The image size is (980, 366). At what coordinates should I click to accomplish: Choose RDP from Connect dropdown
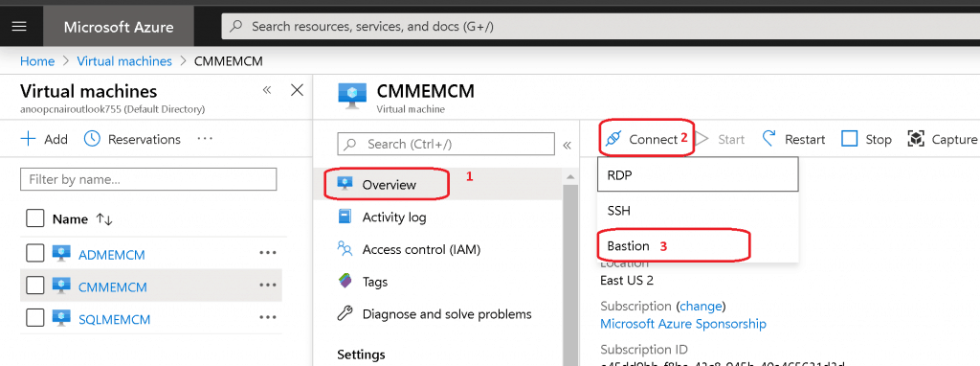698,174
